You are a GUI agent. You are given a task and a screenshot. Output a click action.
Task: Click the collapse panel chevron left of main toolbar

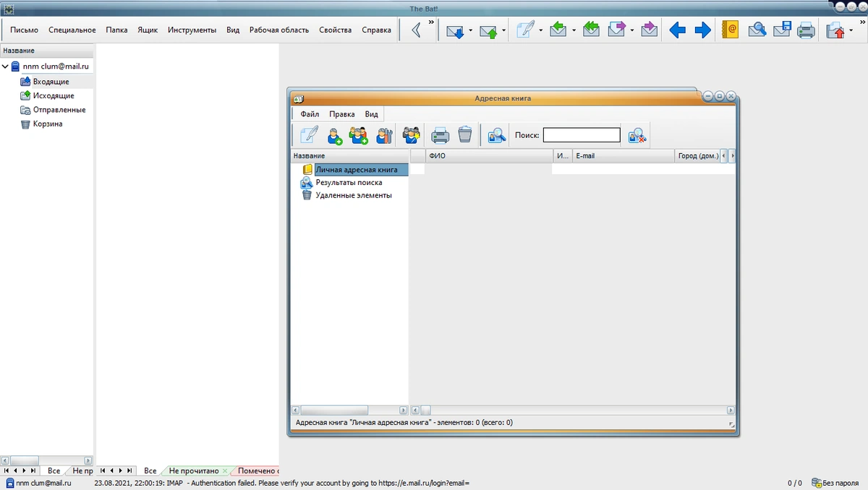pyautogui.click(x=416, y=30)
